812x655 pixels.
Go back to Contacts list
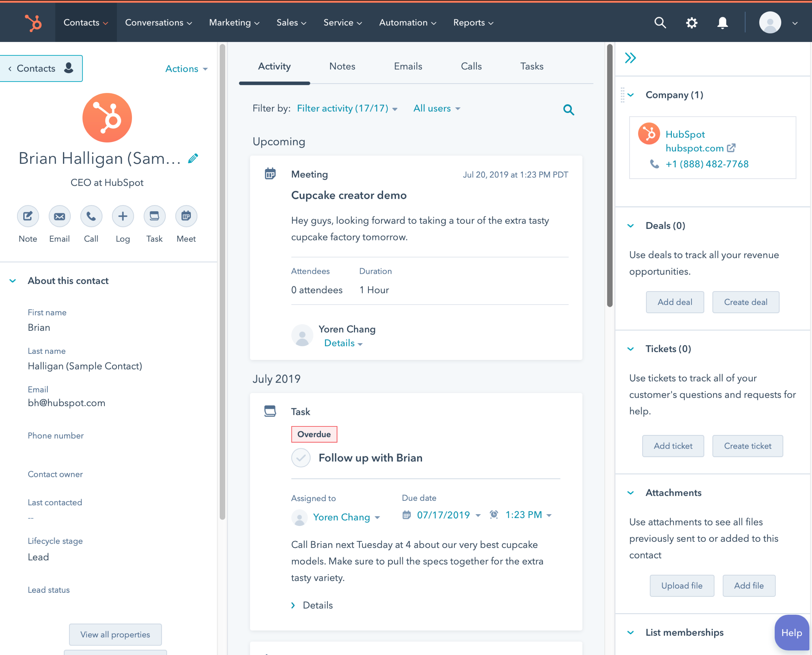click(x=41, y=68)
